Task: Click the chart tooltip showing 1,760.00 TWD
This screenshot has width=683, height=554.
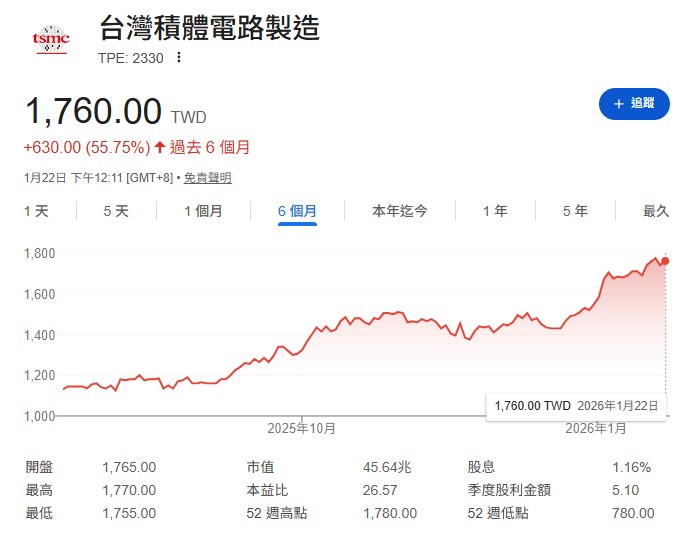Action: (576, 406)
